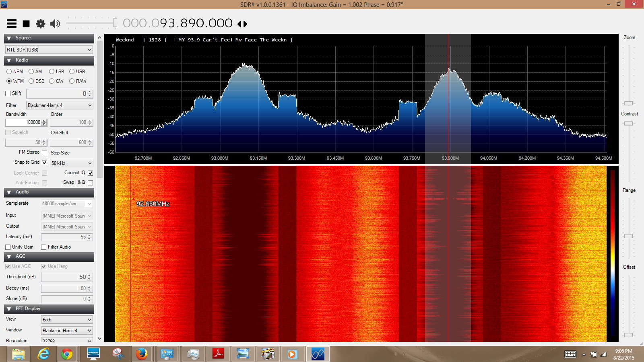Open the RTL-SDR (USB) source dropdown
Screen dimensions: 644x362
(x=49, y=50)
